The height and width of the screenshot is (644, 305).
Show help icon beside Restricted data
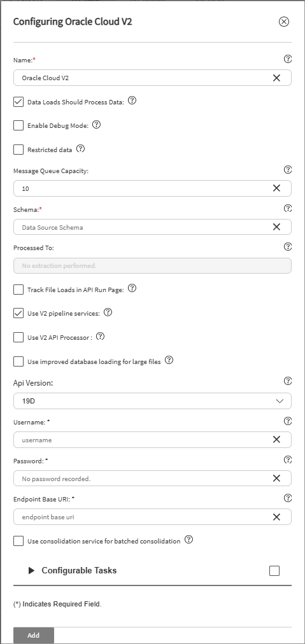click(x=81, y=149)
